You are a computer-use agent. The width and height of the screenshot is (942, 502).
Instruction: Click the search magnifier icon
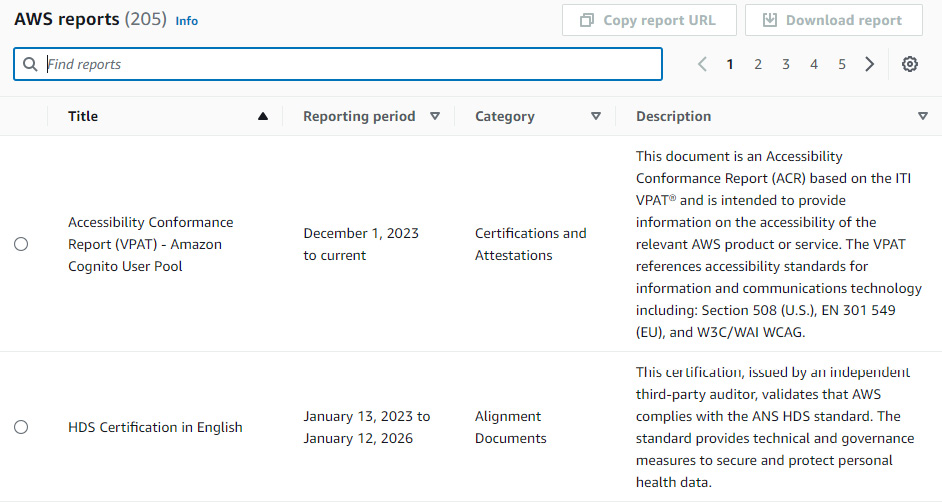(30, 64)
